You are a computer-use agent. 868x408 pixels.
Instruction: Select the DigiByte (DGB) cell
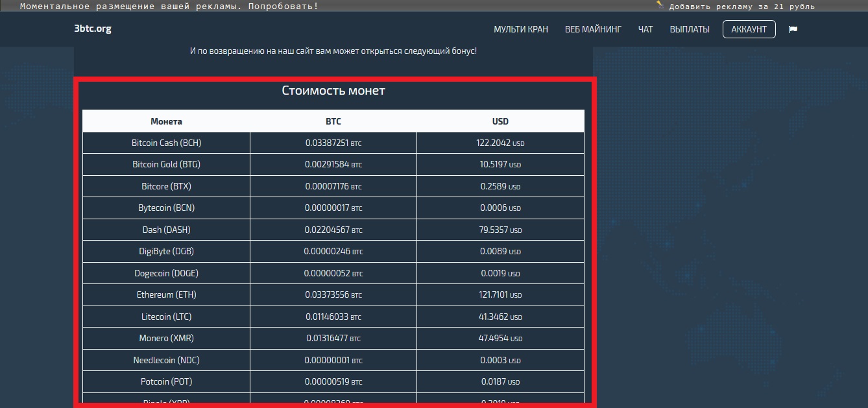tap(166, 252)
